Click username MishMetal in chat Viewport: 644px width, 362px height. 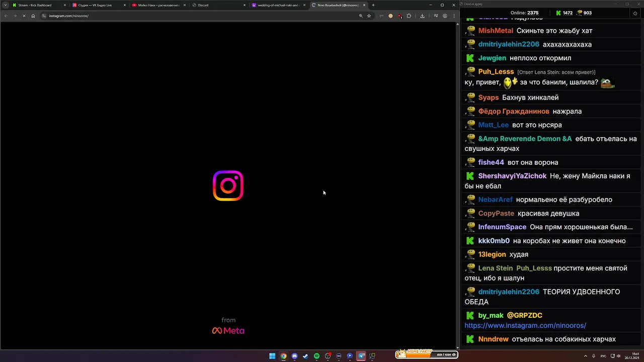click(496, 31)
